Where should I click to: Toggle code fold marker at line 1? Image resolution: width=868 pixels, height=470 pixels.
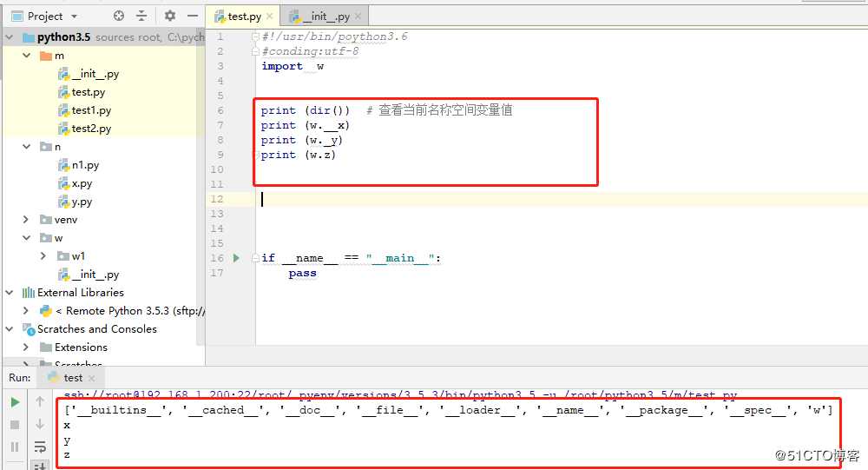[255, 36]
